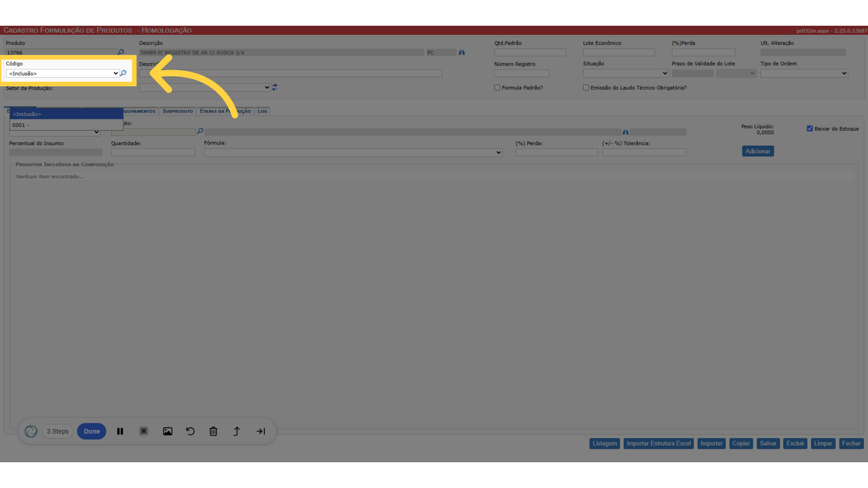Toggle the Formula Padrão checkbox

coord(497,88)
